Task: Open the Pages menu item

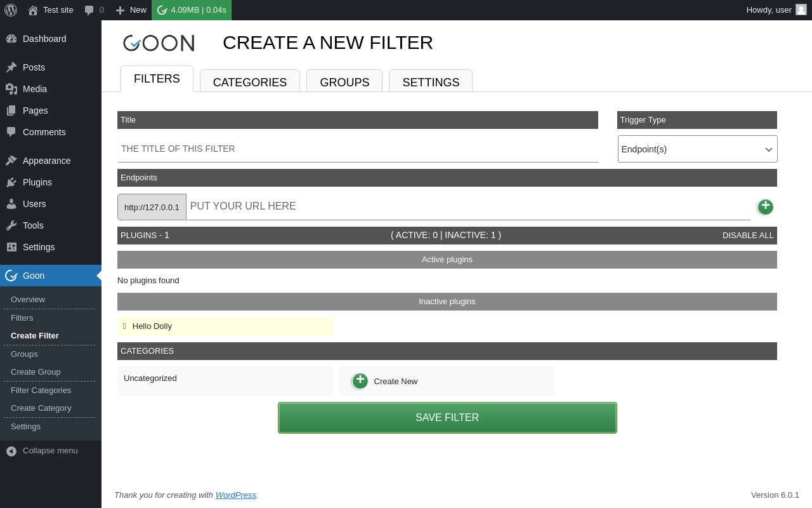Action: click(51, 110)
